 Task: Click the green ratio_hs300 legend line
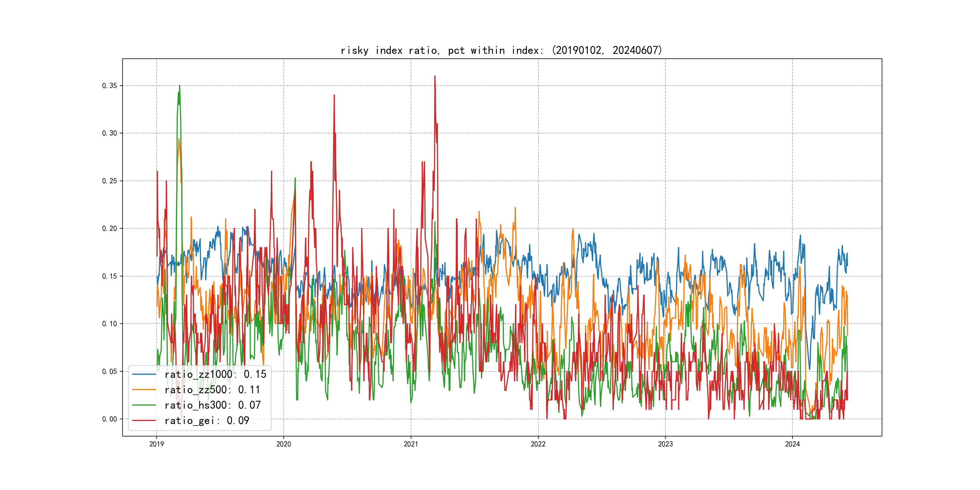(144, 405)
